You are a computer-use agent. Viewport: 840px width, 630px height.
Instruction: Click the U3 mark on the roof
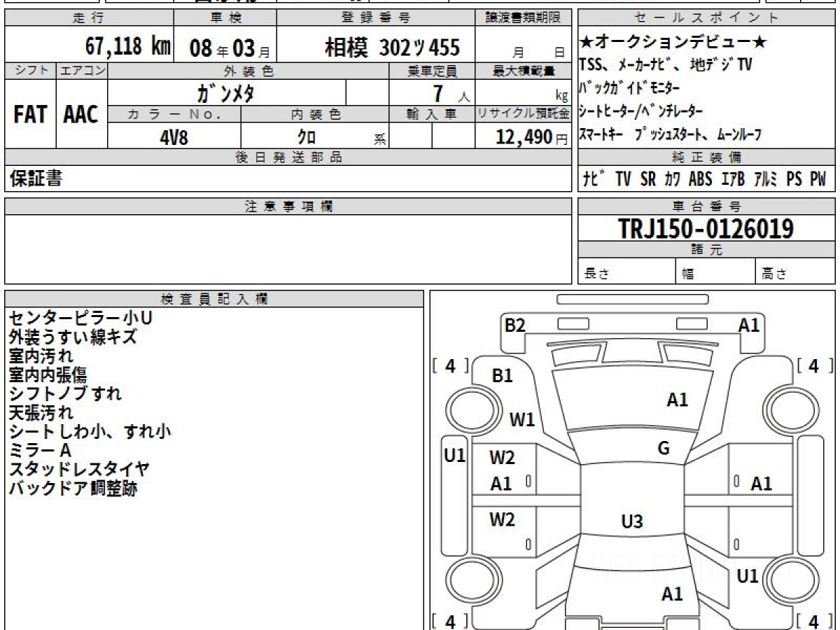632,521
